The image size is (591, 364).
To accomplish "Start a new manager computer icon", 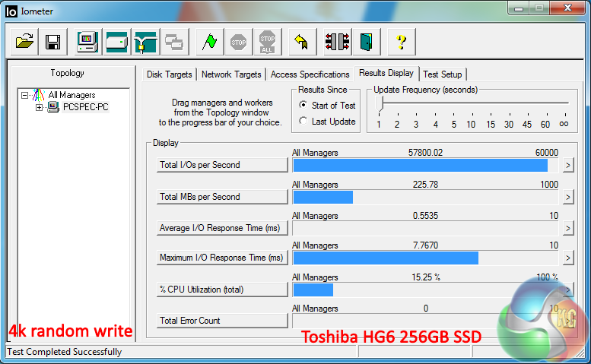I will click(x=87, y=41).
